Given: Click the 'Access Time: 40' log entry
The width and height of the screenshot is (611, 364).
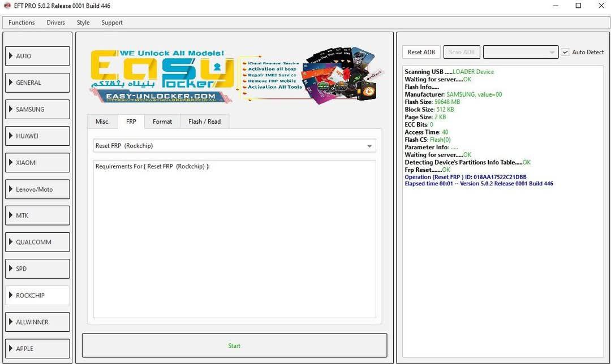Looking at the screenshot, I should click(x=427, y=132).
